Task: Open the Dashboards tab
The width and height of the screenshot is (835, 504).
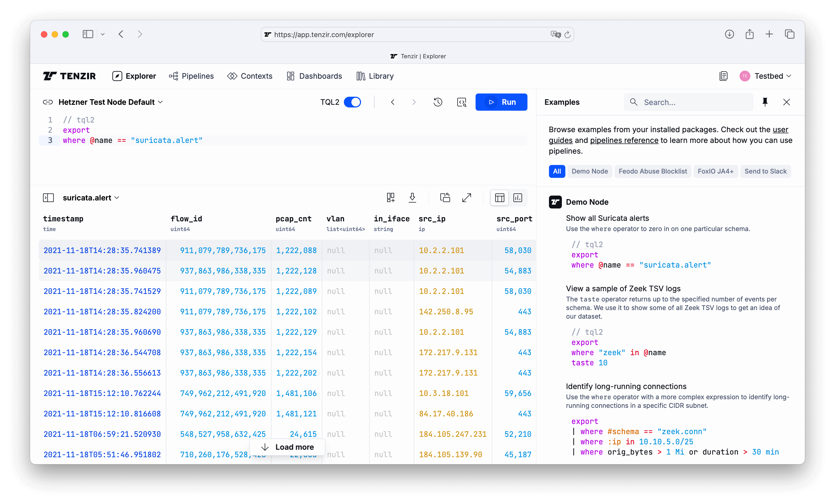Action: coord(314,76)
